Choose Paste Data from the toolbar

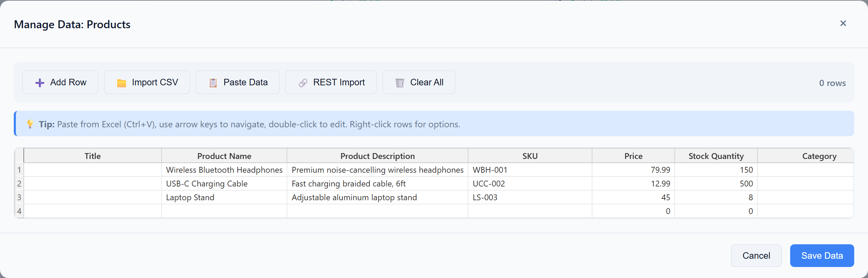(x=238, y=82)
